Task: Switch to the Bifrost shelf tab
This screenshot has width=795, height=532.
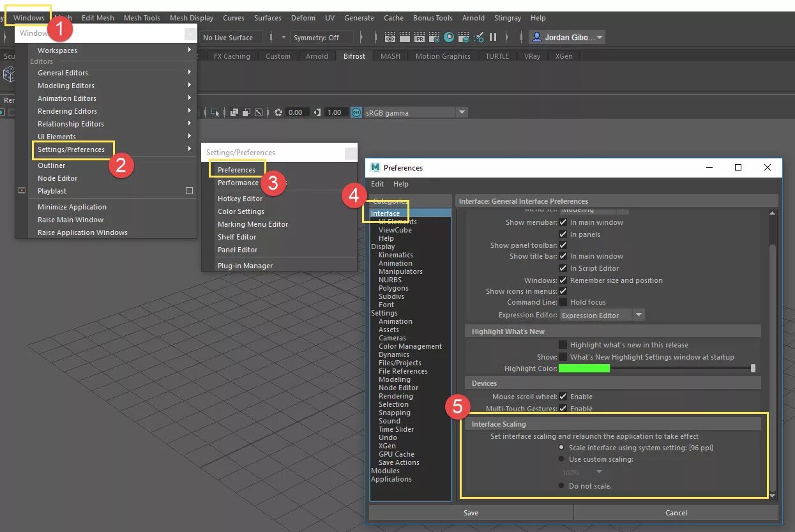Action: click(354, 56)
